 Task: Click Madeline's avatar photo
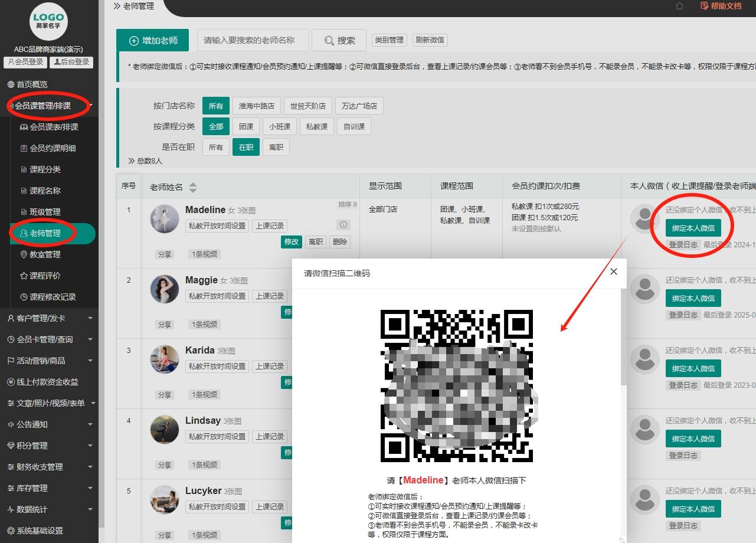pyautogui.click(x=165, y=218)
